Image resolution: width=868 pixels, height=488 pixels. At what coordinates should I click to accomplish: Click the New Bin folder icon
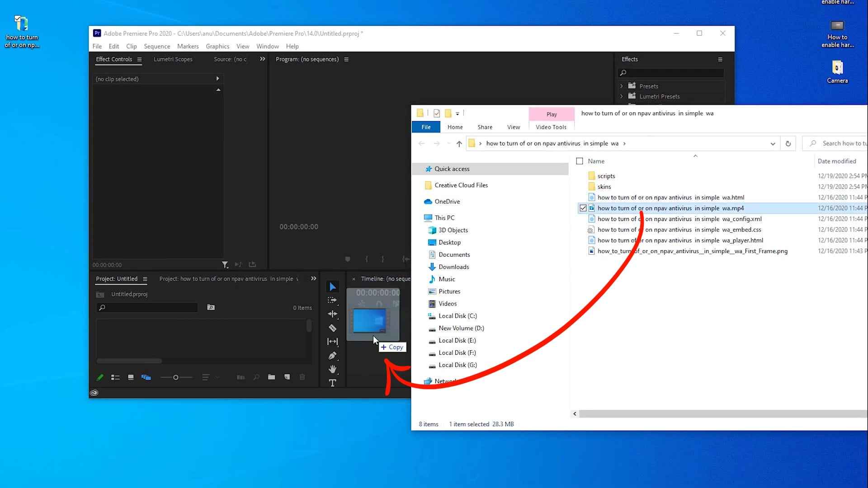[271, 377]
